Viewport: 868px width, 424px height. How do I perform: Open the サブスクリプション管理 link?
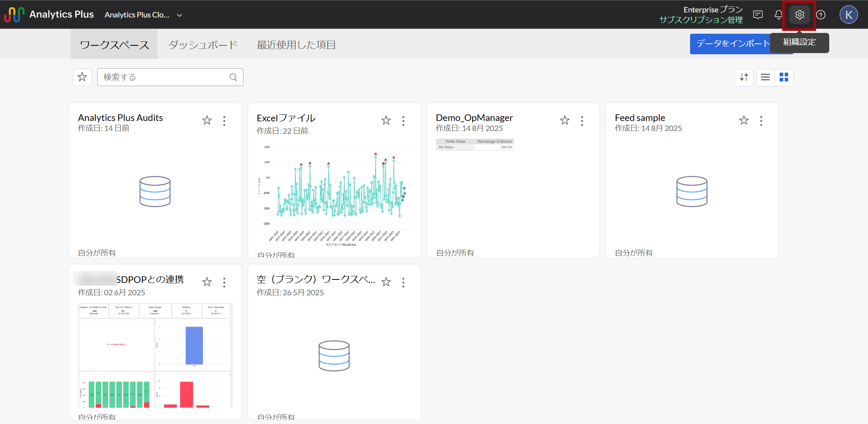(x=701, y=20)
